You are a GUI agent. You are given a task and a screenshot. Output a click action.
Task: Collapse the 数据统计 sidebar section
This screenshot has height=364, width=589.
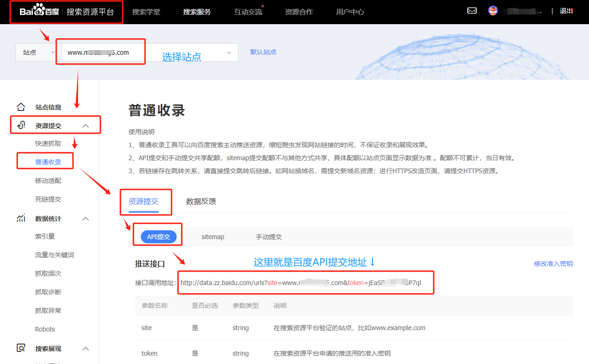[86, 219]
